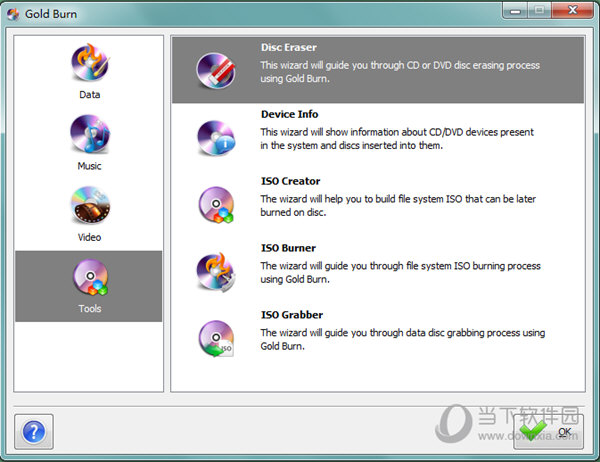600x462 pixels.
Task: Click the ISO Grabber disc icon
Action: [x=216, y=339]
